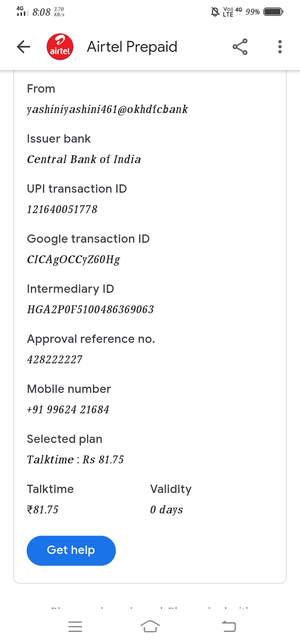300x644 pixels.
Task: Open the three-dot overflow menu
Action: click(x=280, y=47)
